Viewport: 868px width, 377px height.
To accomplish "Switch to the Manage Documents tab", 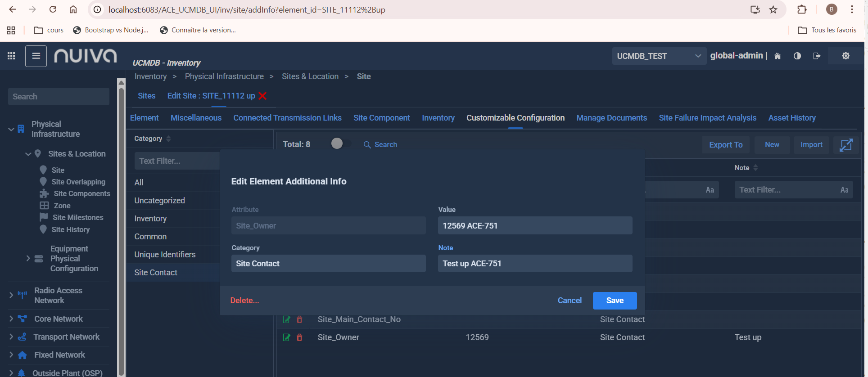I will click(611, 118).
